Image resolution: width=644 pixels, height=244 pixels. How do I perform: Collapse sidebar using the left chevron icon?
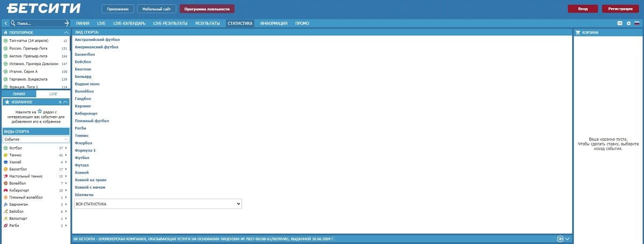point(6,24)
